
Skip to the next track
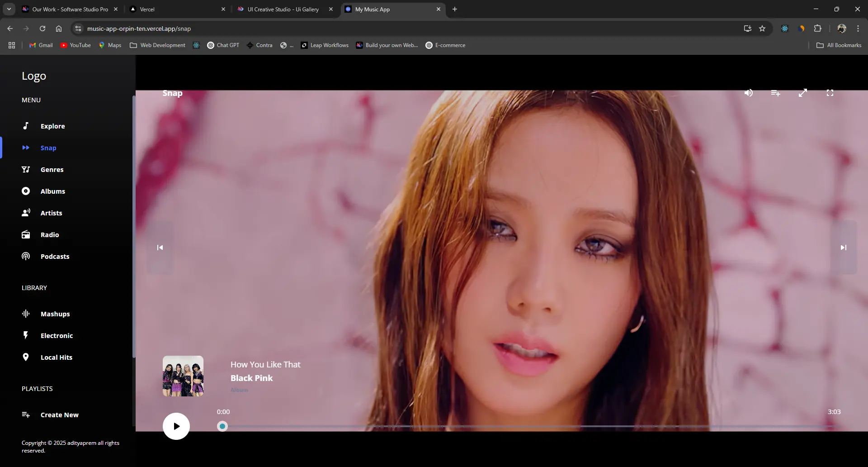tap(844, 248)
